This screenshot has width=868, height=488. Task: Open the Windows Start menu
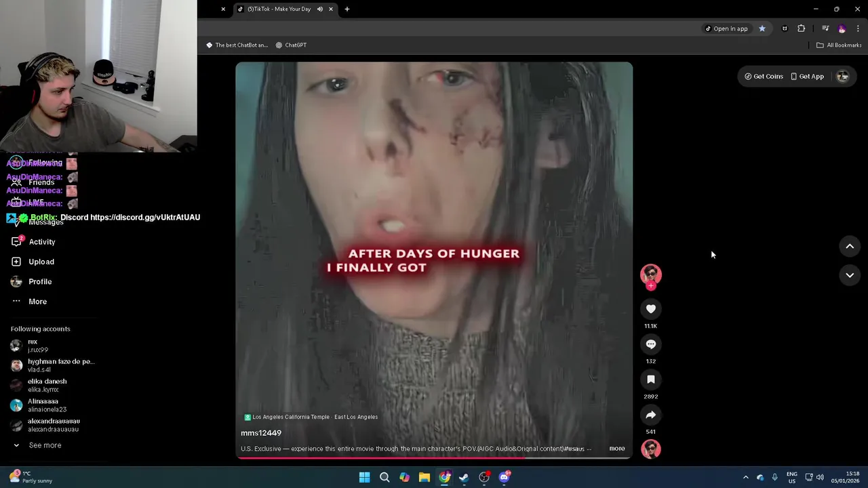pyautogui.click(x=365, y=477)
